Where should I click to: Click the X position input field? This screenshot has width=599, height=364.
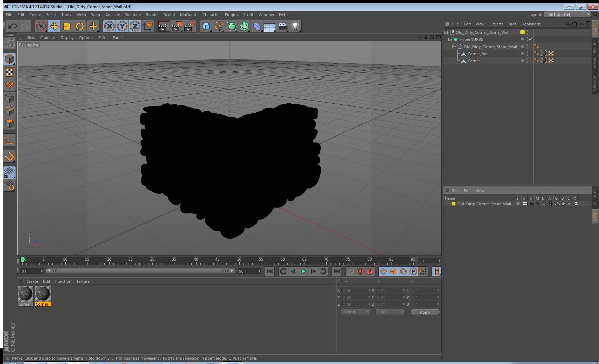tap(356, 290)
